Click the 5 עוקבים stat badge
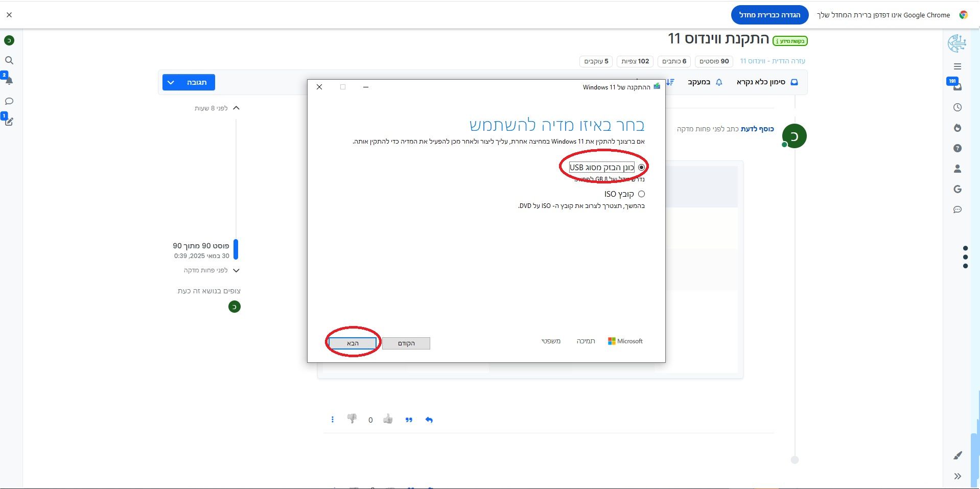Viewport: 980px width, 489px height. 596,61
